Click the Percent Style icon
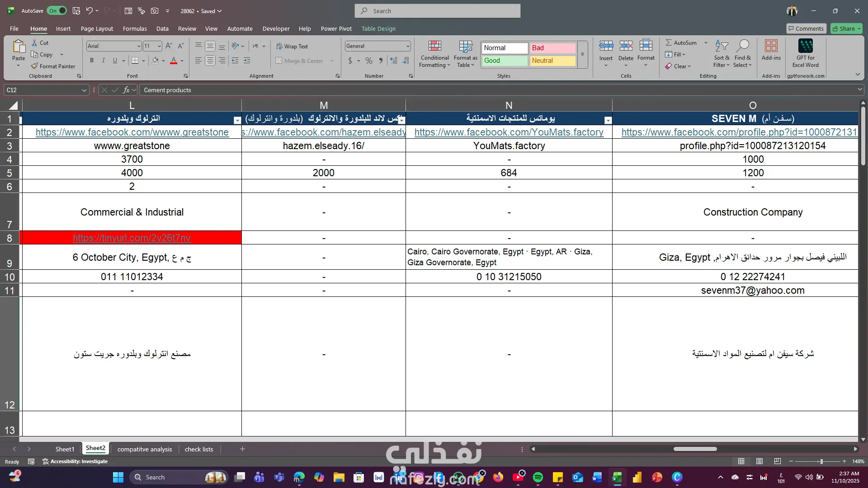 [x=369, y=61]
